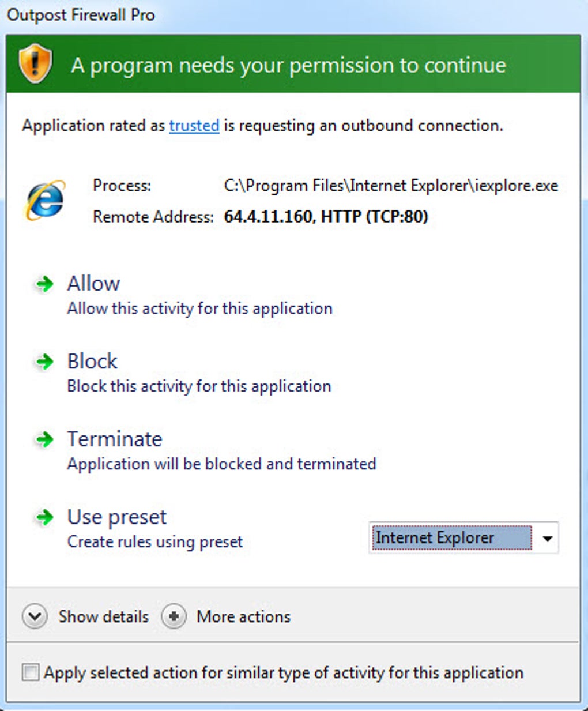Click the plus icon for More actions

(174, 616)
